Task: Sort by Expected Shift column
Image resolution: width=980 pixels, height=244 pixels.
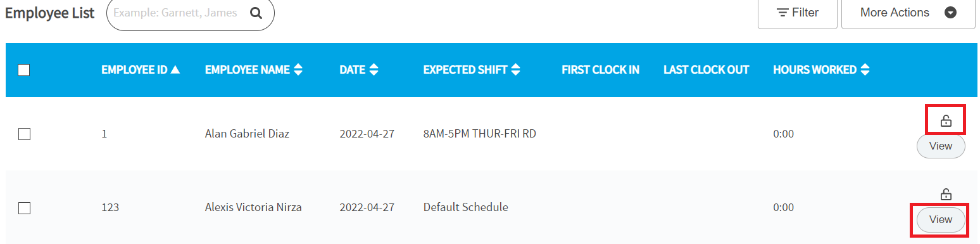Action: tap(472, 70)
